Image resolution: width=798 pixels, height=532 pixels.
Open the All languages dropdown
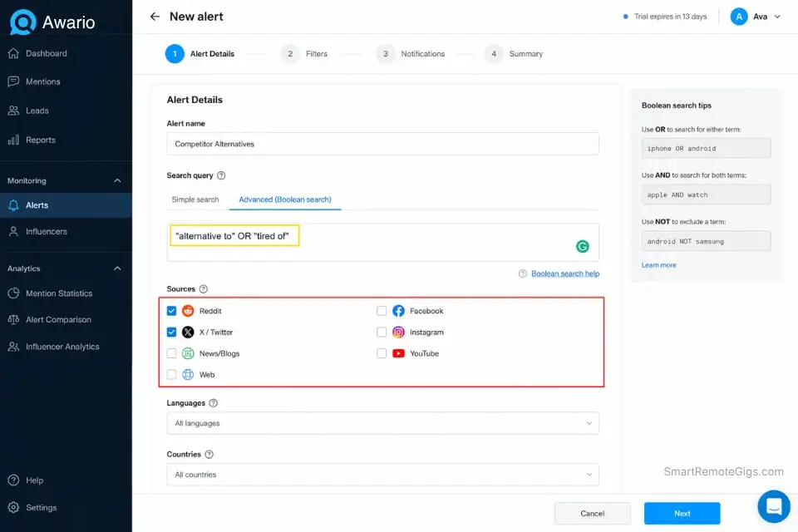[x=382, y=423]
